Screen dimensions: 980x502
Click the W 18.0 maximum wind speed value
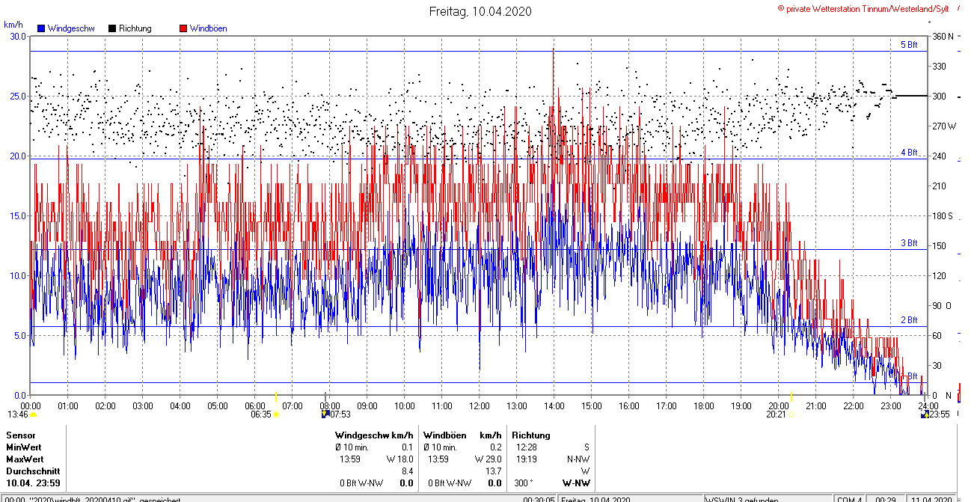tap(399, 459)
